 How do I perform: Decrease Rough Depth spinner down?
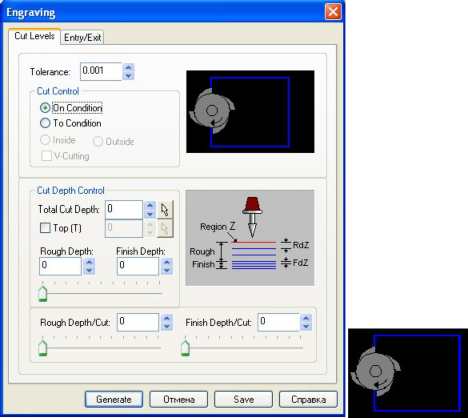(89, 271)
